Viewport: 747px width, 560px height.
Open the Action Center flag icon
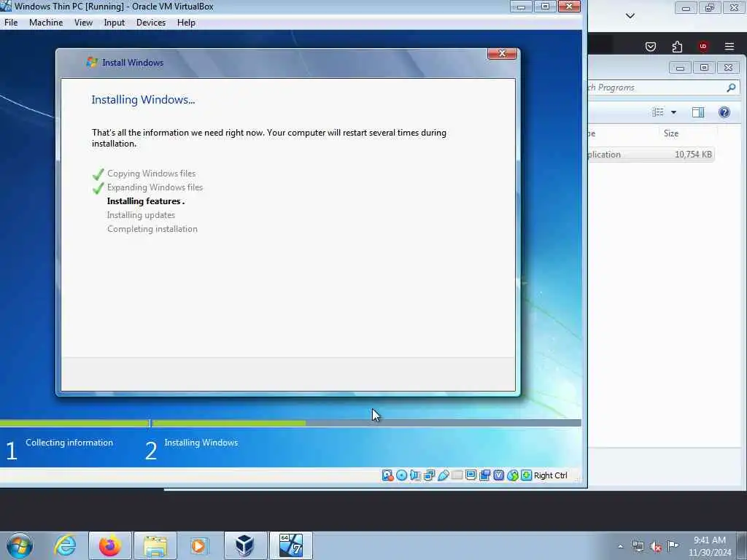point(673,545)
